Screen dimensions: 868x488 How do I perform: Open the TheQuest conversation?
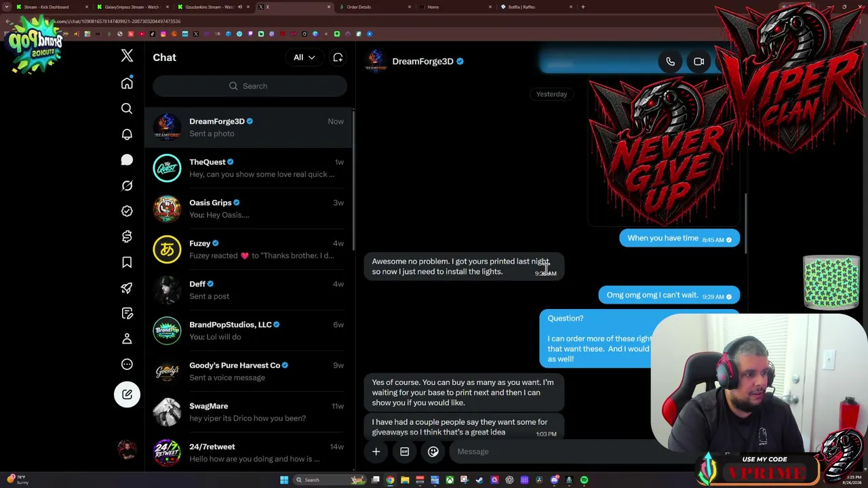pyautogui.click(x=250, y=168)
